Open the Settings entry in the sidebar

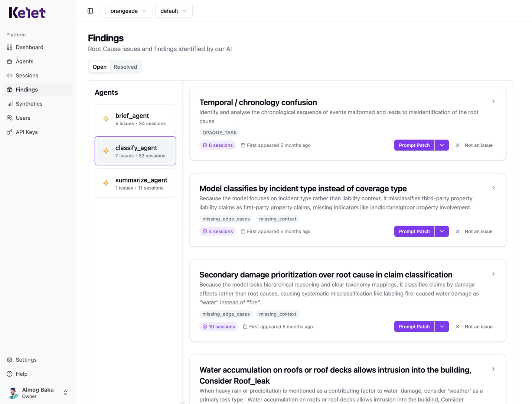click(x=26, y=360)
